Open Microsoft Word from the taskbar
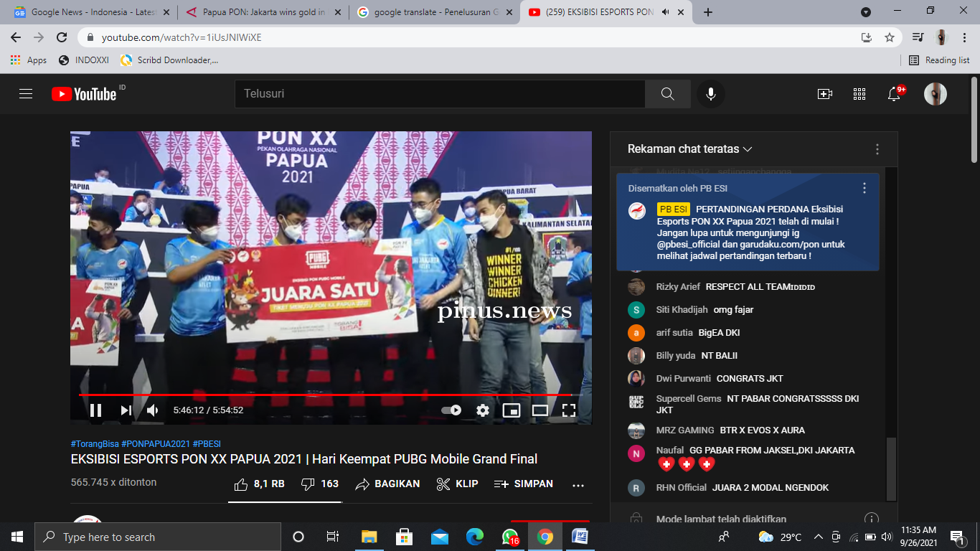The image size is (980, 551). [580, 537]
